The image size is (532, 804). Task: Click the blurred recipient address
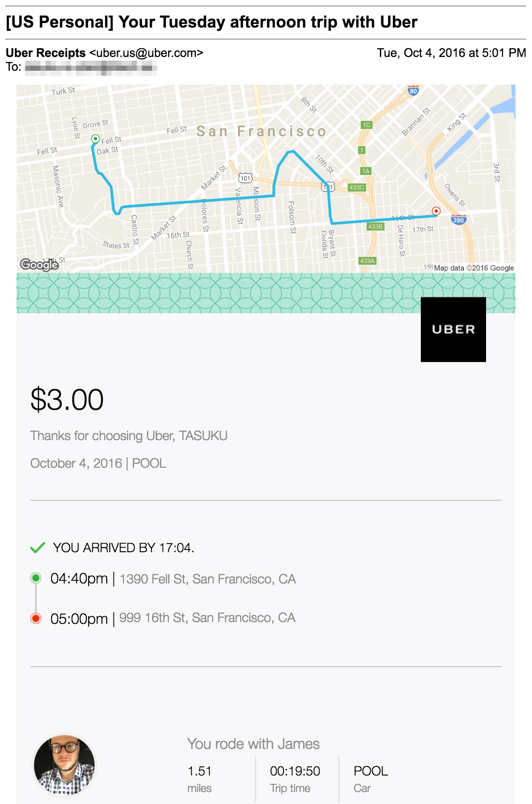pyautogui.click(x=91, y=68)
